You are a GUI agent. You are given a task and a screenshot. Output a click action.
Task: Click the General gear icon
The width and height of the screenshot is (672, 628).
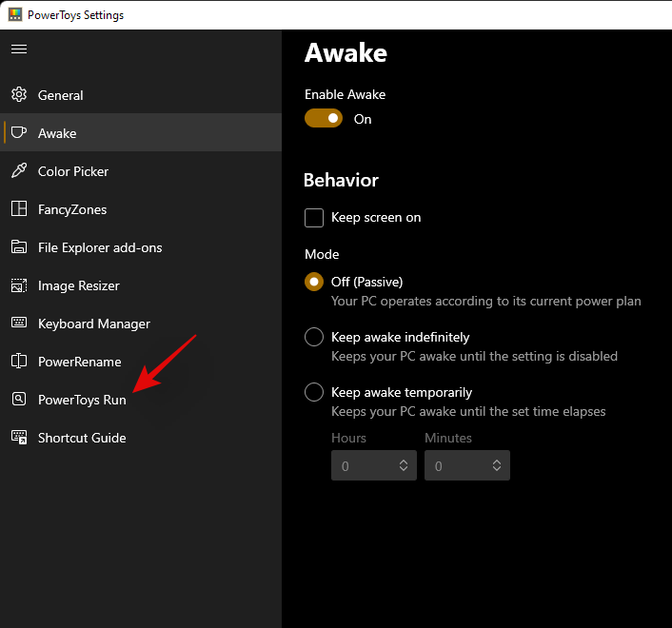pos(19,95)
